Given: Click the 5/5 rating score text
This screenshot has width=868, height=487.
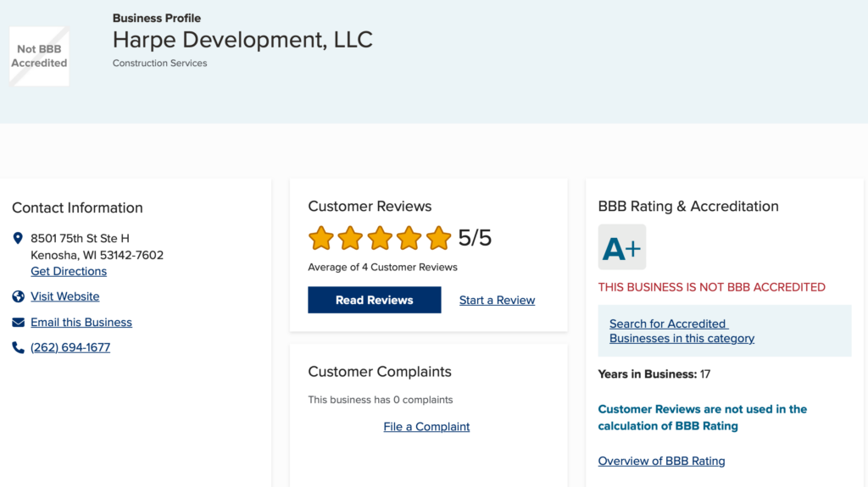Looking at the screenshot, I should point(475,238).
